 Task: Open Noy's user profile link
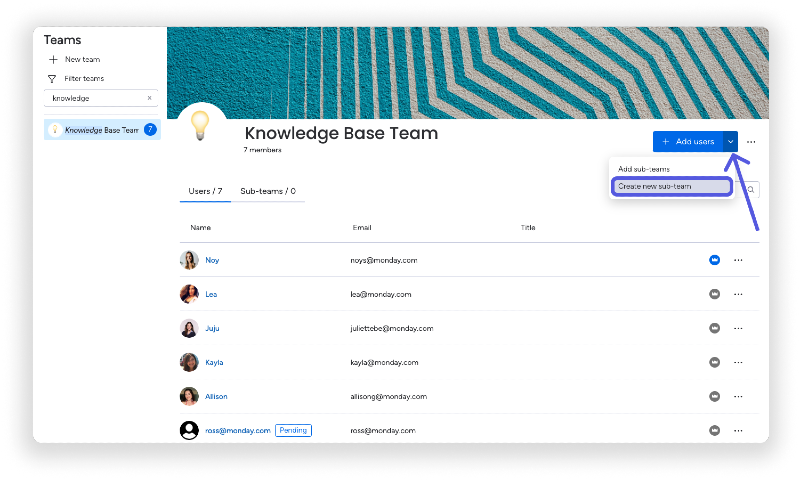point(212,260)
